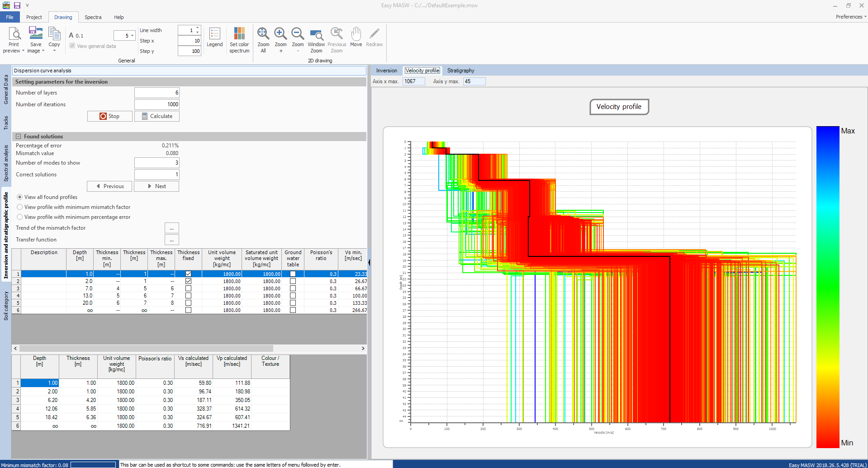Click the Stop button
The height and width of the screenshot is (468, 868).
(110, 116)
